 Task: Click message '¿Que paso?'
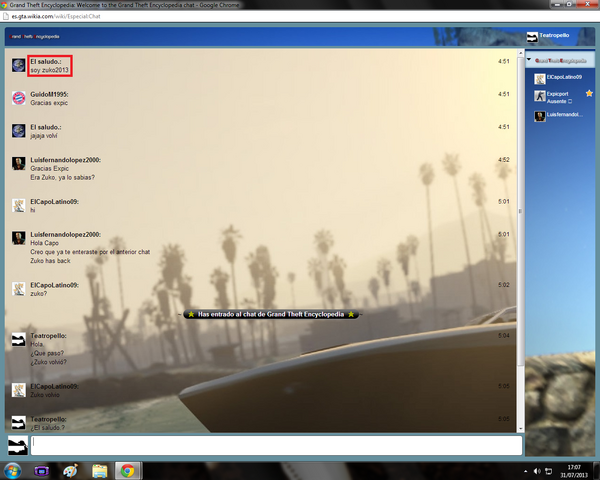[47, 353]
